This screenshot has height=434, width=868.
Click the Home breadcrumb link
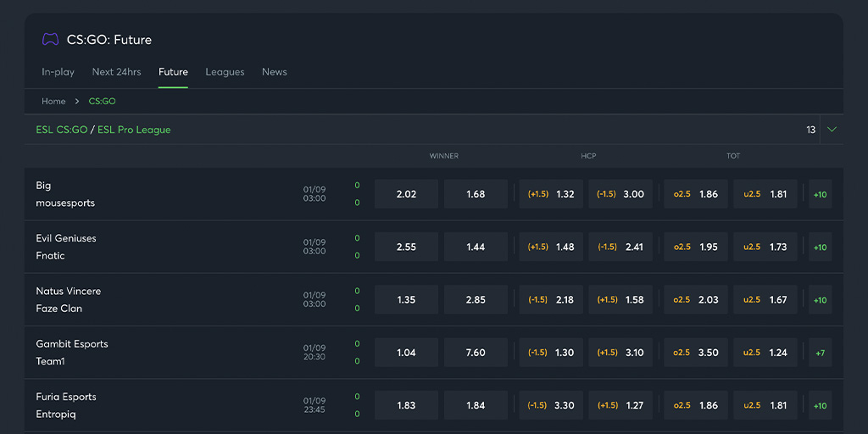(53, 102)
